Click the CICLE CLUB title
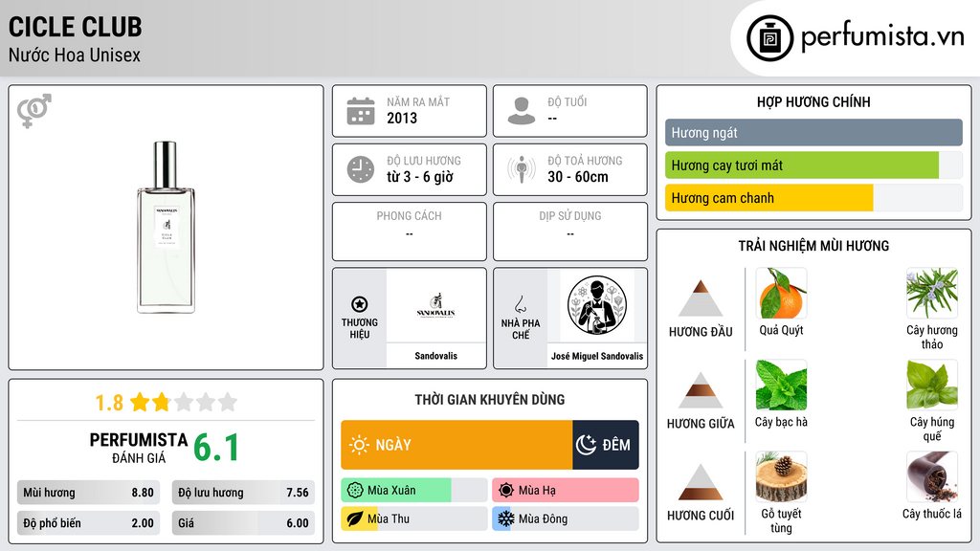Image resolution: width=980 pixels, height=551 pixels. 75,27
